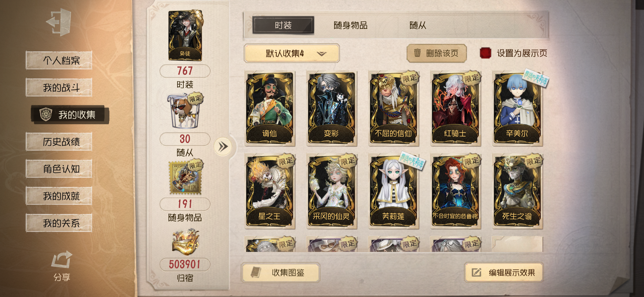Image resolution: width=644 pixels, height=297 pixels.
Task: Collapse panel with the double-chevron arrow
Action: pos(223,147)
